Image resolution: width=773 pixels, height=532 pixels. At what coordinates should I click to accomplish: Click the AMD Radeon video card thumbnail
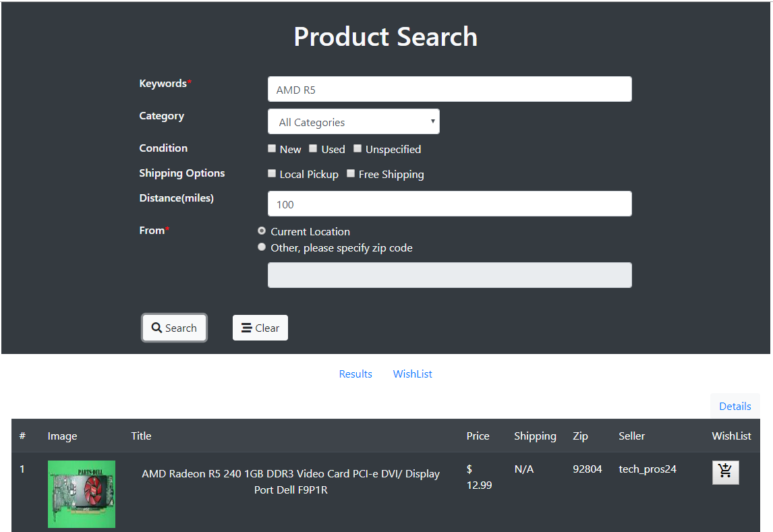click(82, 494)
